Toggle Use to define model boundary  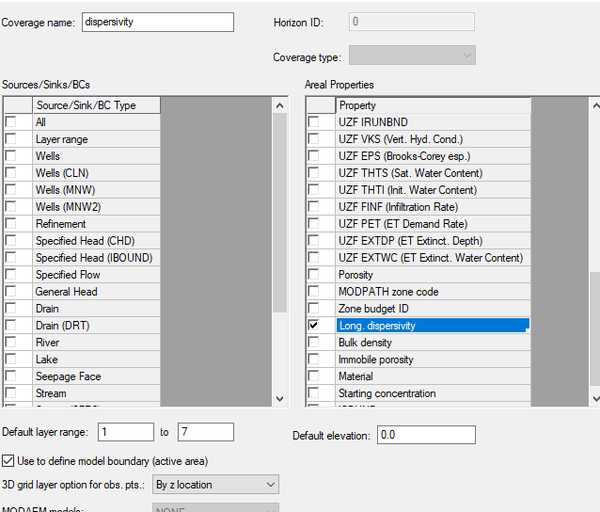[x=9, y=461]
